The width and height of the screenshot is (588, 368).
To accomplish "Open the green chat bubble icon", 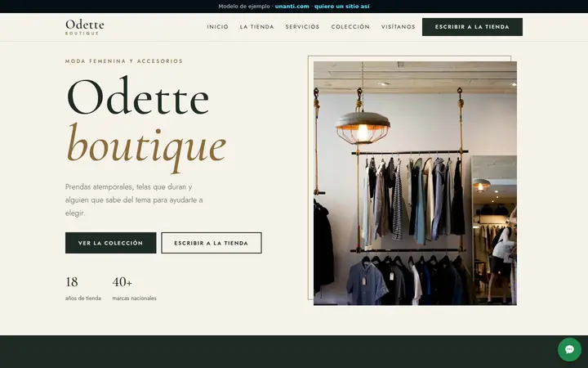I will (569, 350).
